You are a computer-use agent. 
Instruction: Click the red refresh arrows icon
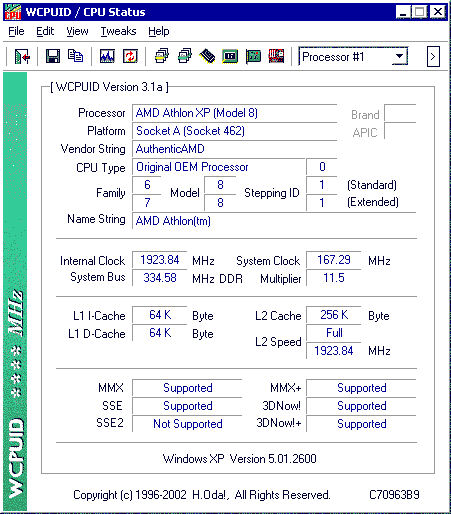pyautogui.click(x=130, y=56)
